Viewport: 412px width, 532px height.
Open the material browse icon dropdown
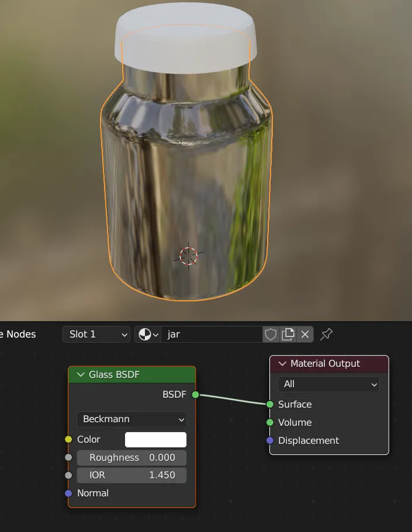(x=148, y=335)
